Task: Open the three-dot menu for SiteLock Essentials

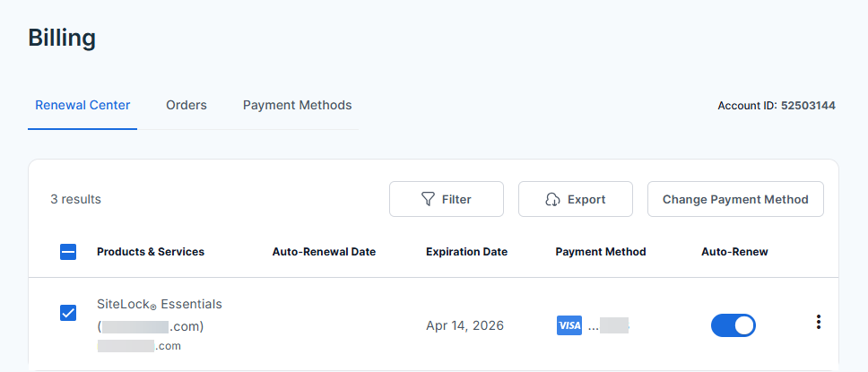Action: pos(818,323)
